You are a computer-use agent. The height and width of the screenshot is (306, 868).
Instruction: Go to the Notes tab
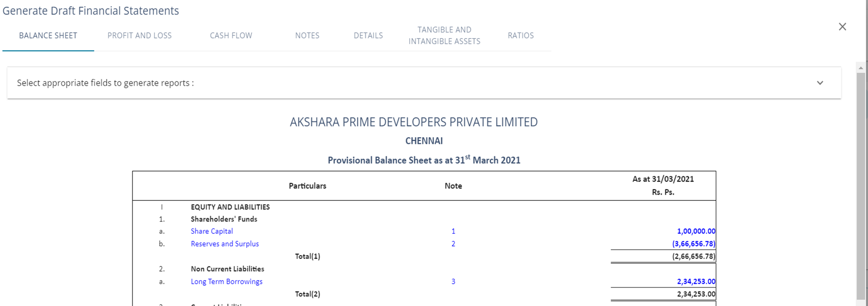pos(307,35)
